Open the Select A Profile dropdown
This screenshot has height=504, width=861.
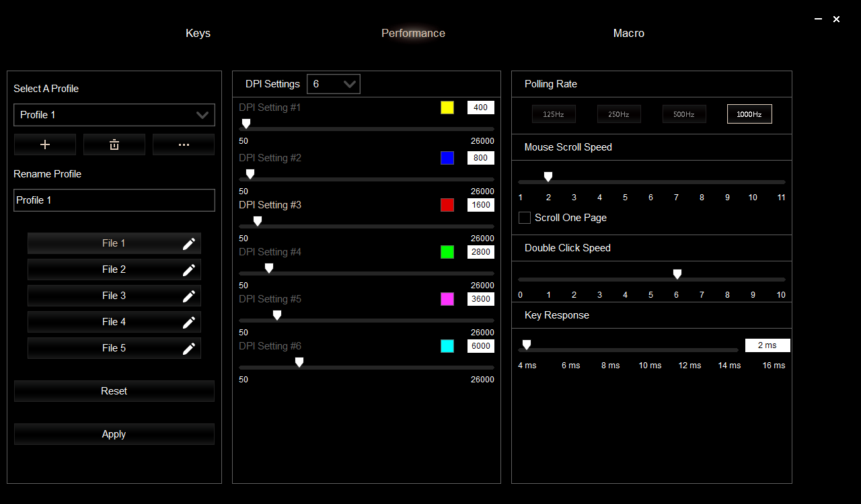coord(114,115)
